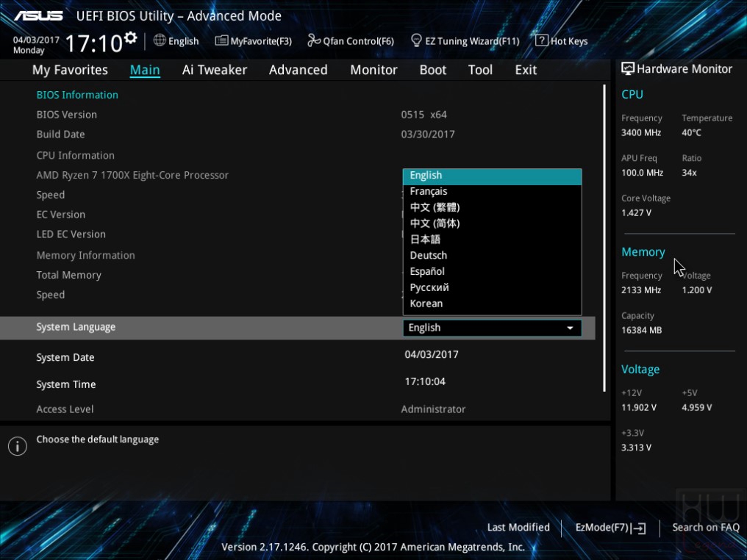Open Qfan Control fan icon
The height and width of the screenshot is (560, 747).
click(x=314, y=40)
